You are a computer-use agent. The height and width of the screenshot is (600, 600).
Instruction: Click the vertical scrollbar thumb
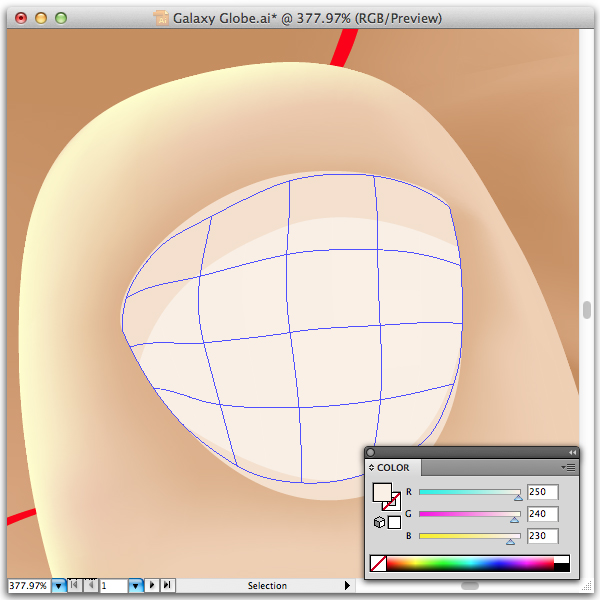click(x=587, y=310)
